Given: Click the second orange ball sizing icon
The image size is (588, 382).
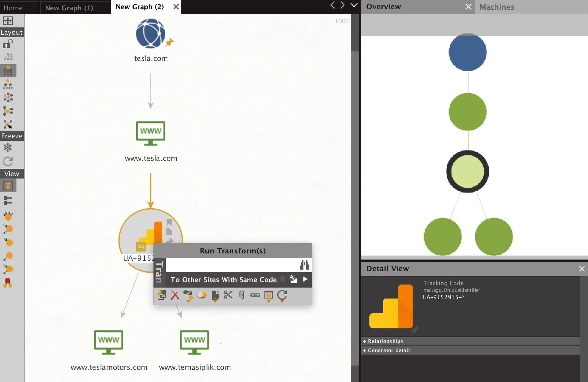Looking at the screenshot, I should [8, 229].
